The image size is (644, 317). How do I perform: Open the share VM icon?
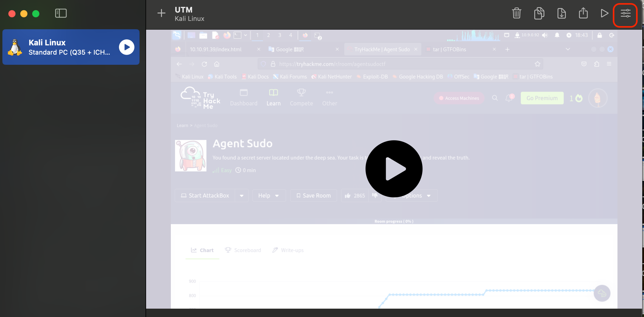[583, 13]
